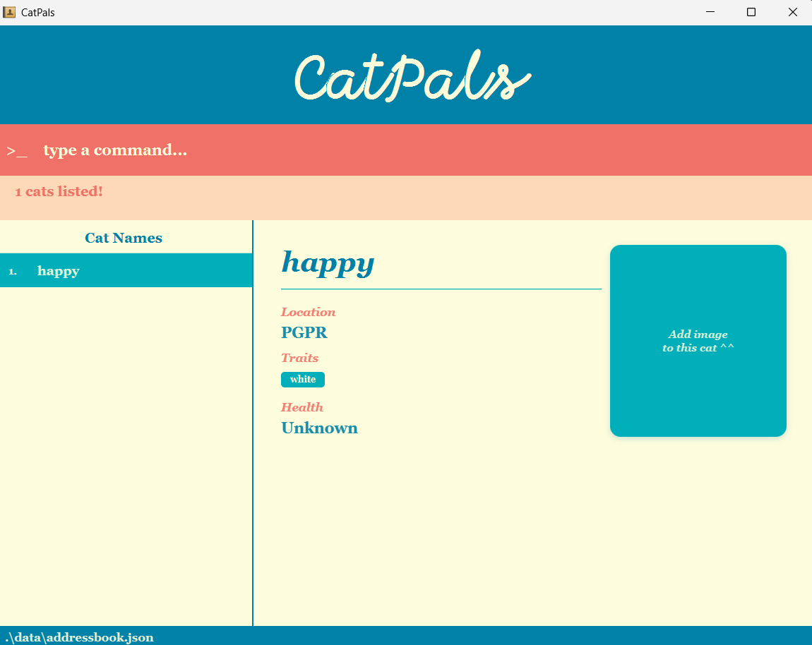Click the addressbook.json path in status bar
The image size is (812, 645).
coord(78,637)
